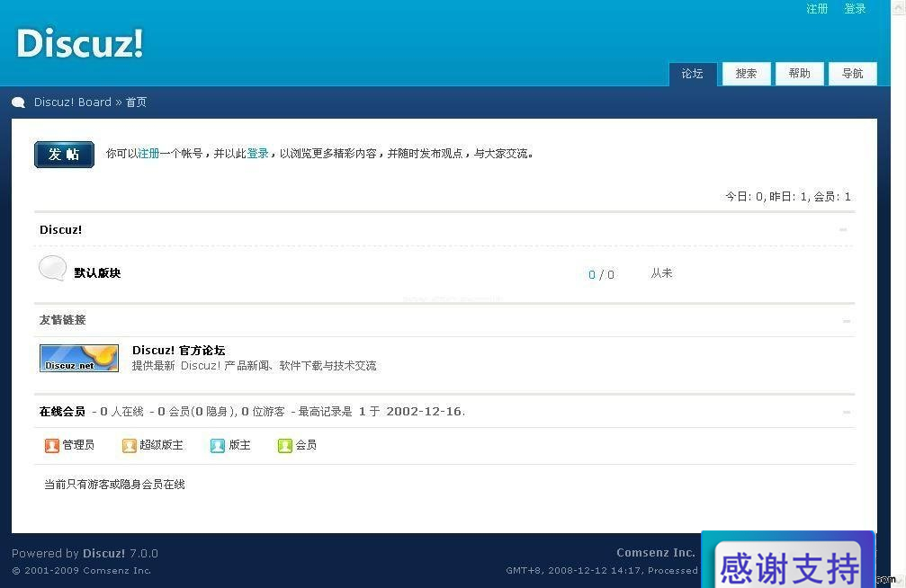Click the 发帖 post button
The height and width of the screenshot is (588, 906).
tap(64, 155)
